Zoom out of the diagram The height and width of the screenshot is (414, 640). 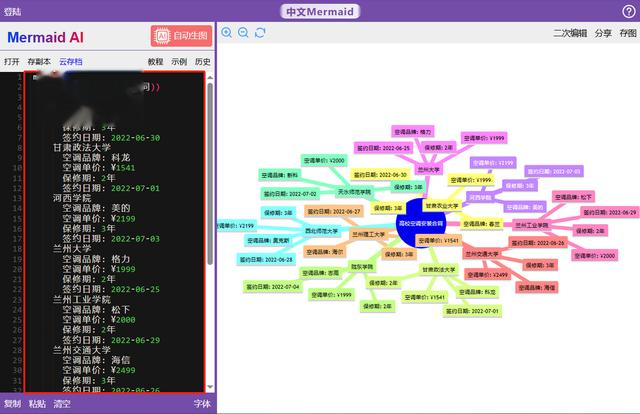(x=243, y=33)
